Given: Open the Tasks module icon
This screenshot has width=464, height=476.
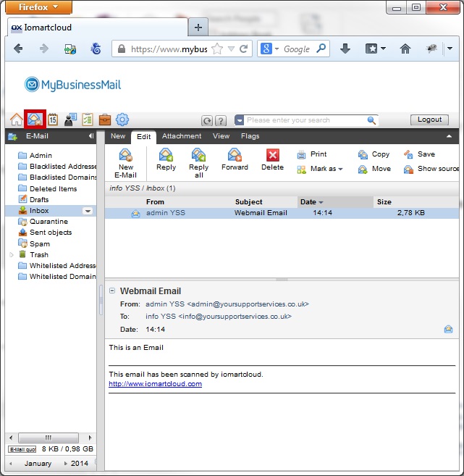Looking at the screenshot, I should [88, 120].
